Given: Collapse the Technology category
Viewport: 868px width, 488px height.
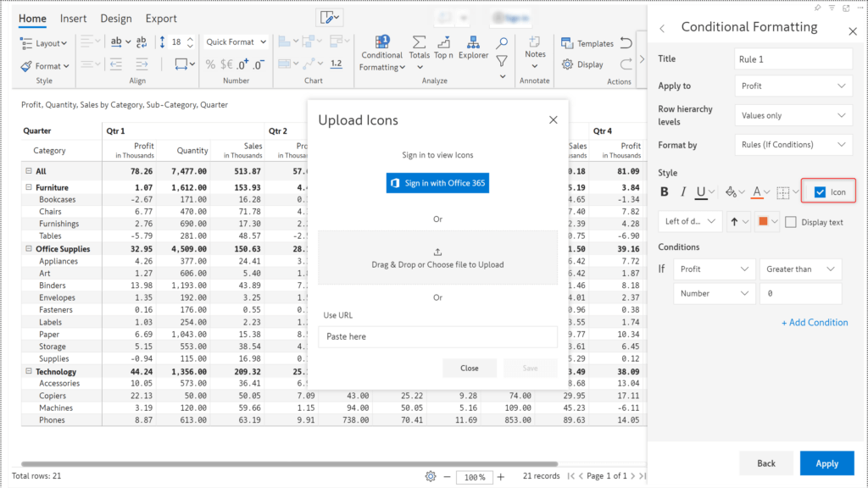Looking at the screenshot, I should click(x=29, y=371).
